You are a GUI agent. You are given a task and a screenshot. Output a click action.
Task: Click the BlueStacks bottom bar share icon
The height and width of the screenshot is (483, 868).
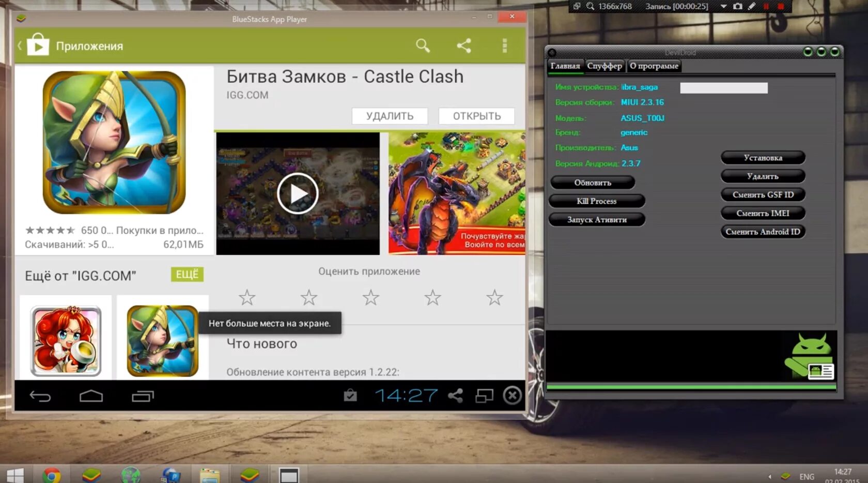(x=455, y=396)
